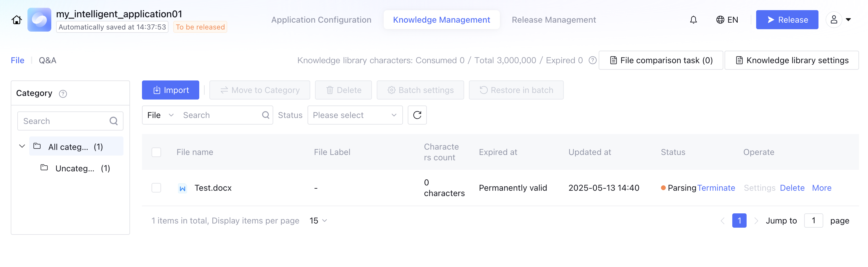Click the Jump to page input field

click(x=813, y=221)
